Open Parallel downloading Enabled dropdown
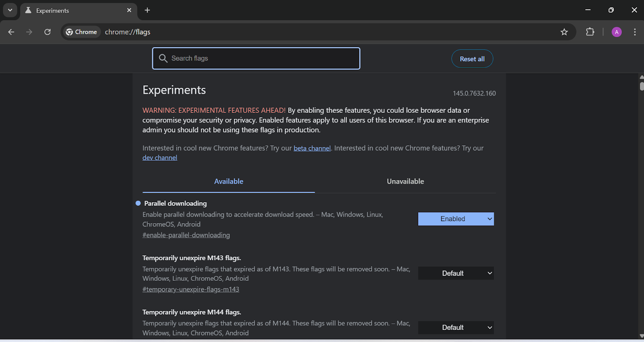Viewport: 644px width, 342px height. pyautogui.click(x=456, y=219)
